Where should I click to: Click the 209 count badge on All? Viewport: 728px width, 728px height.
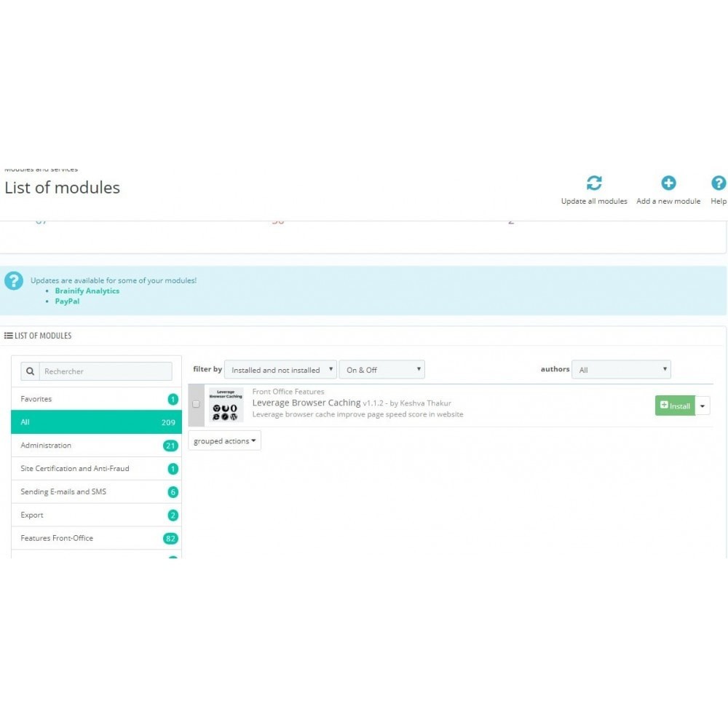(168, 422)
